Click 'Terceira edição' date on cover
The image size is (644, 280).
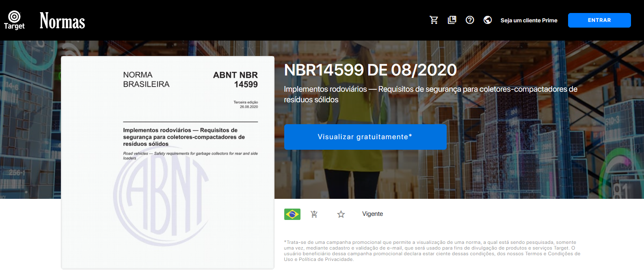[x=246, y=105]
